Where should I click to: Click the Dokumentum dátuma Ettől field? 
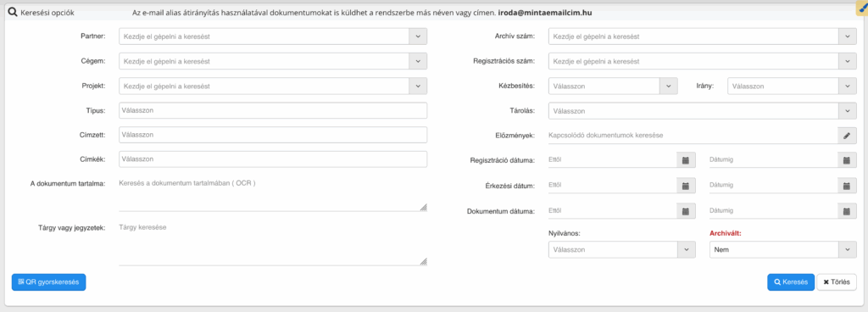click(x=612, y=211)
